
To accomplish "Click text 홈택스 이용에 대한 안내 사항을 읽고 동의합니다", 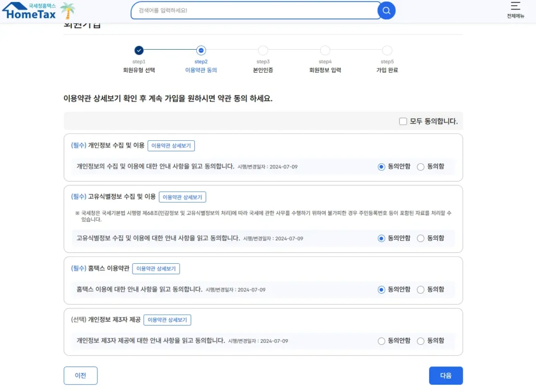I will coord(139,289).
